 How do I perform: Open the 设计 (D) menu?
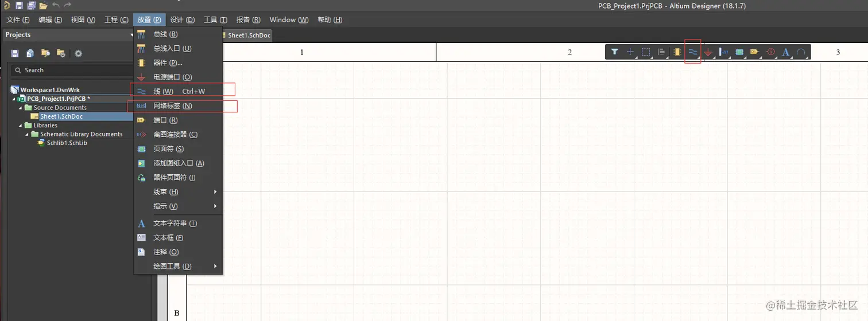pos(183,19)
